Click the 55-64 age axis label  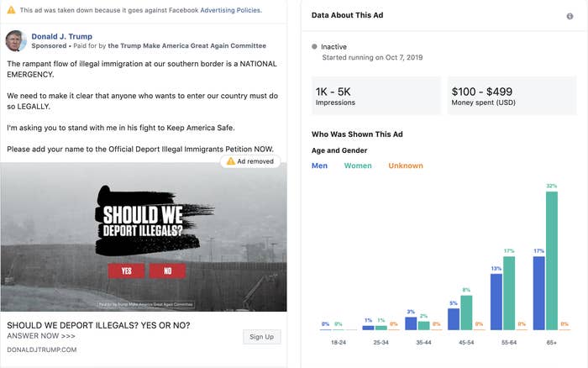(509, 343)
